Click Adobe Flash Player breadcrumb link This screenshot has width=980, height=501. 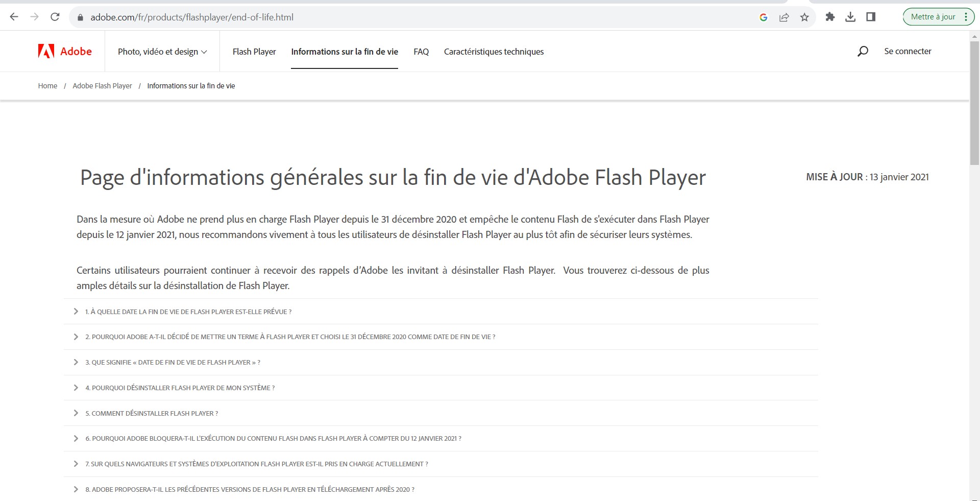102,86
